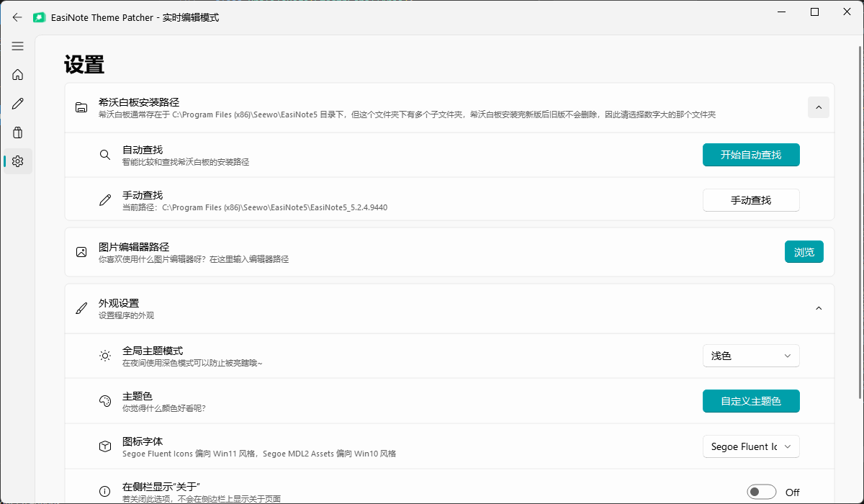The image size is (864, 504).
Task: Click the paint palette icon beside 主题色
Action: (x=105, y=401)
